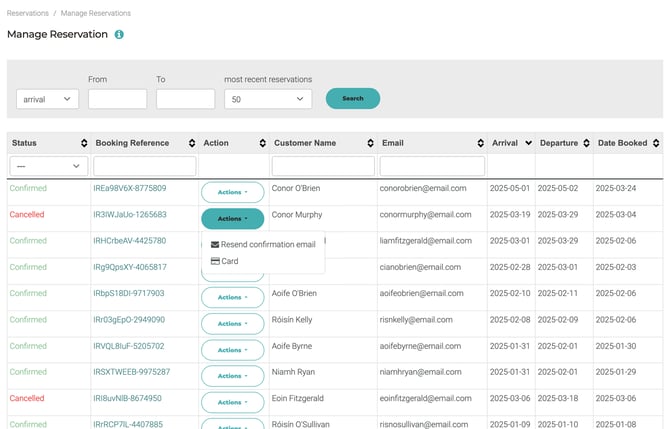Sort by Status column arrows
The width and height of the screenshot is (670, 429).
click(84, 143)
